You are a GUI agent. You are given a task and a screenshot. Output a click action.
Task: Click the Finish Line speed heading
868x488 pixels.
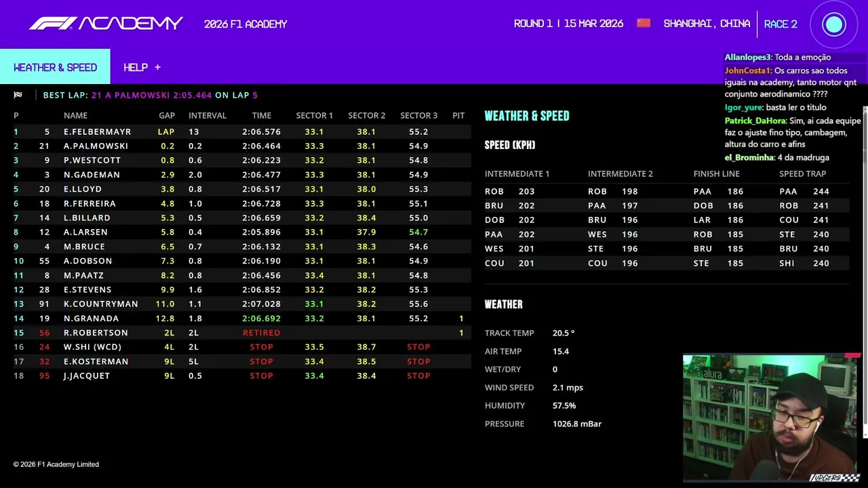716,174
